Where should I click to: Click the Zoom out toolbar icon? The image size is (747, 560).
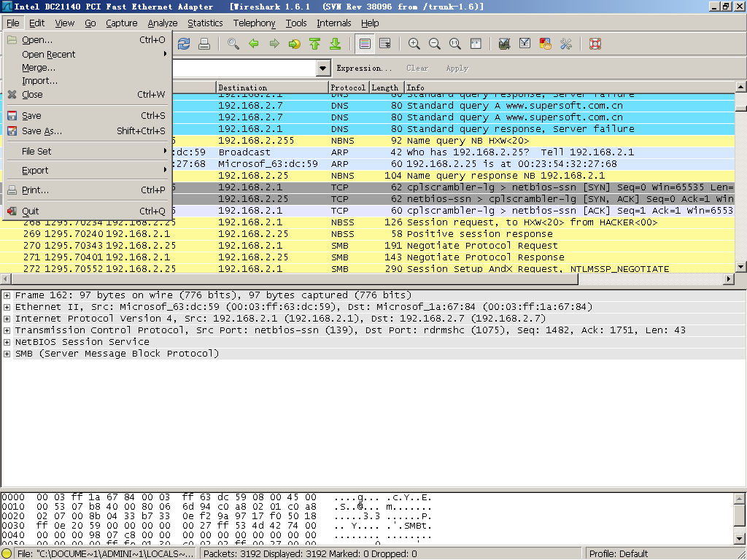click(435, 44)
